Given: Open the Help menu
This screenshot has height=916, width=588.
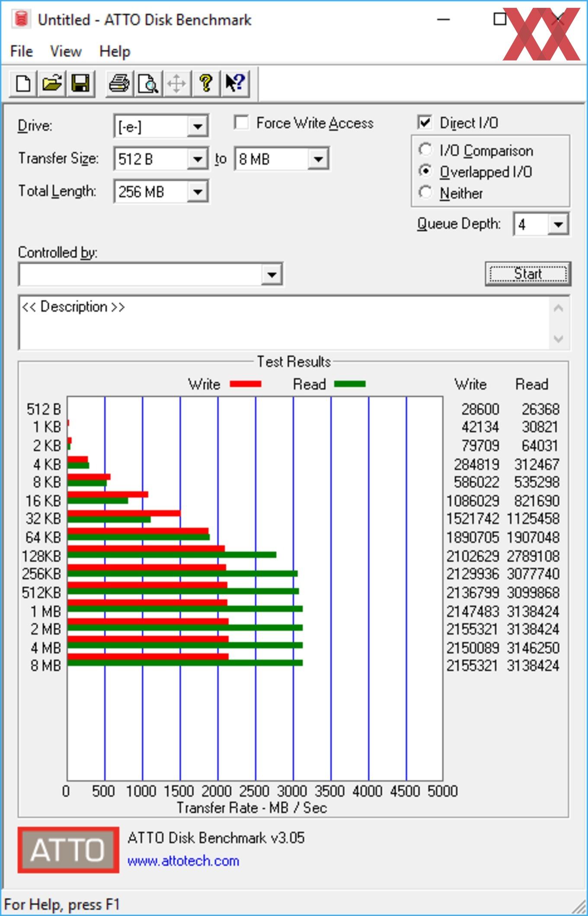Looking at the screenshot, I should (x=115, y=51).
